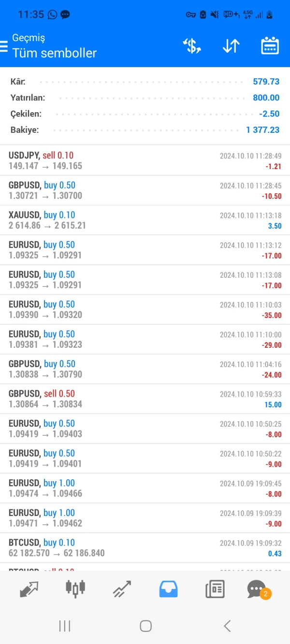Open the Quotes tab with arrows icon

click(x=29, y=589)
